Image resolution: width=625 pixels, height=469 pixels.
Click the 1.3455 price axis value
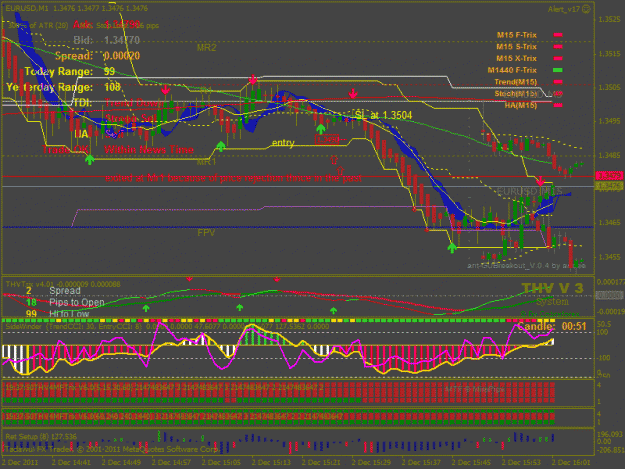609,257
